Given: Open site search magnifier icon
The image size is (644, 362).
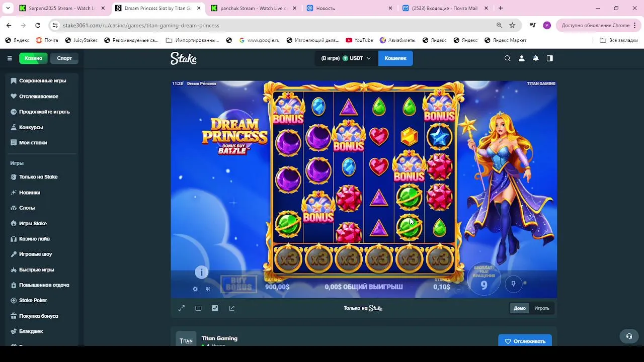Looking at the screenshot, I should [x=508, y=58].
